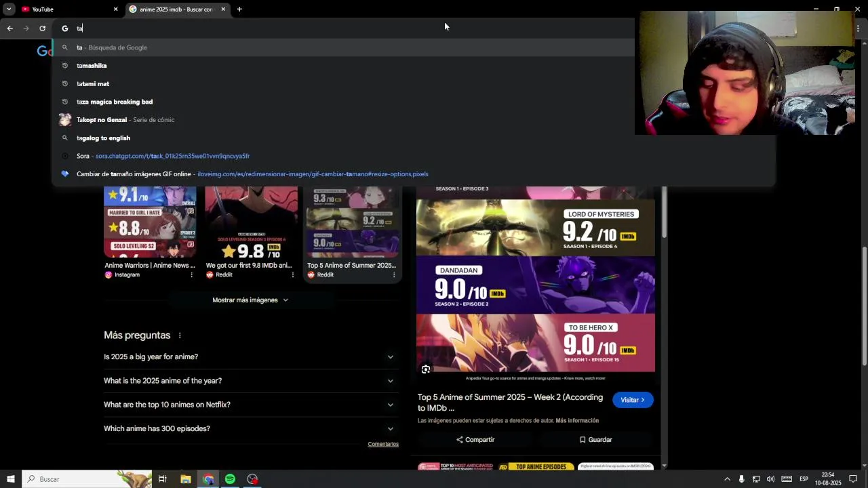868x488 pixels.
Task: Open 'Top 5 Anime of Summer 2025 – Week 2' title
Action: 510,403
